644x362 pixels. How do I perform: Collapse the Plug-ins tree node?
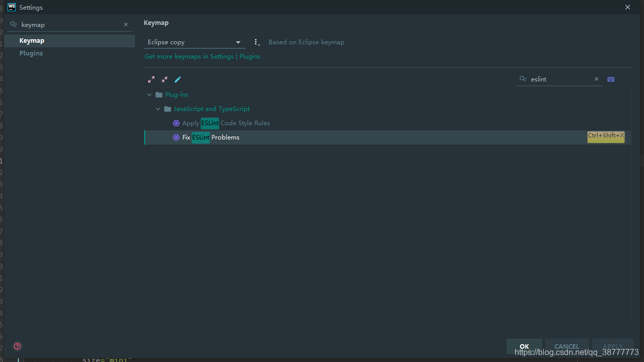click(x=149, y=95)
